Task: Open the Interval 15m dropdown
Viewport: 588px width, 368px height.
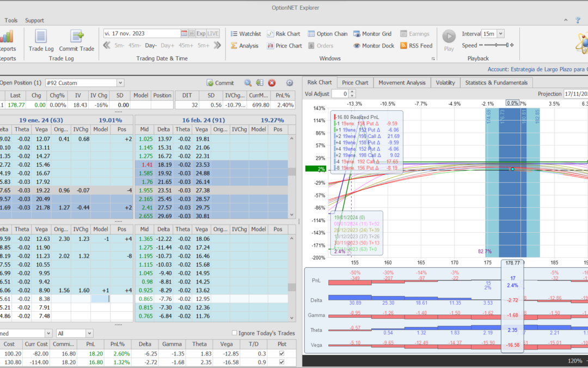Action: pos(500,34)
